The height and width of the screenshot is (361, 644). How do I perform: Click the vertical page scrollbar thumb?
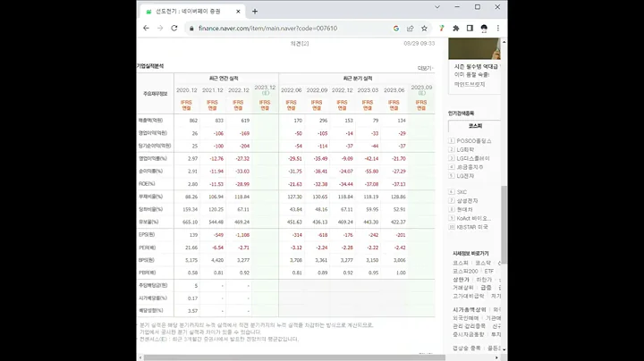pyautogui.click(x=504, y=224)
